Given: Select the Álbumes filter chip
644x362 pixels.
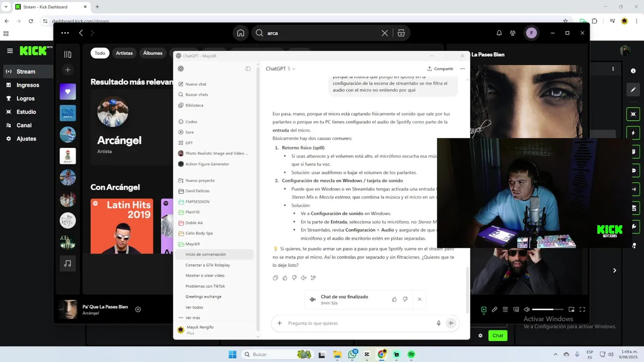Looking at the screenshot, I should [x=153, y=53].
